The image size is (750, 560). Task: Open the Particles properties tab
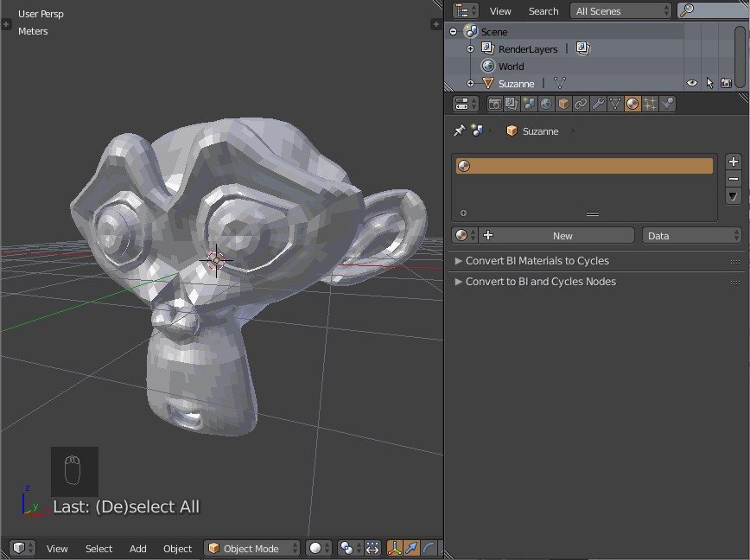pos(650,104)
